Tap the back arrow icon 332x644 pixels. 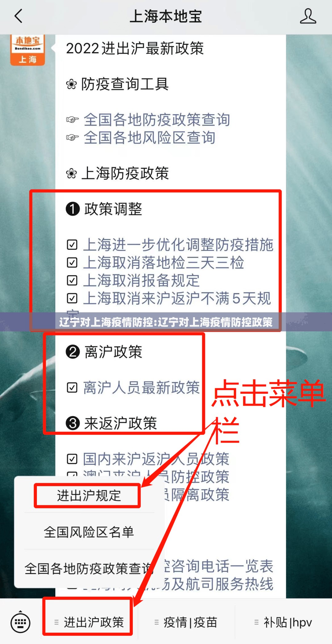[18, 16]
